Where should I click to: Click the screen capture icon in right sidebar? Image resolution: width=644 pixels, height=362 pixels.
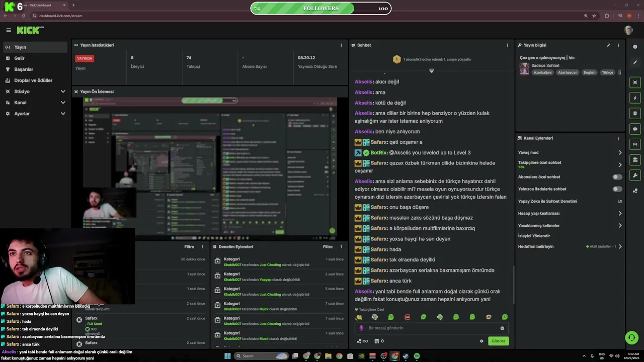tap(635, 82)
